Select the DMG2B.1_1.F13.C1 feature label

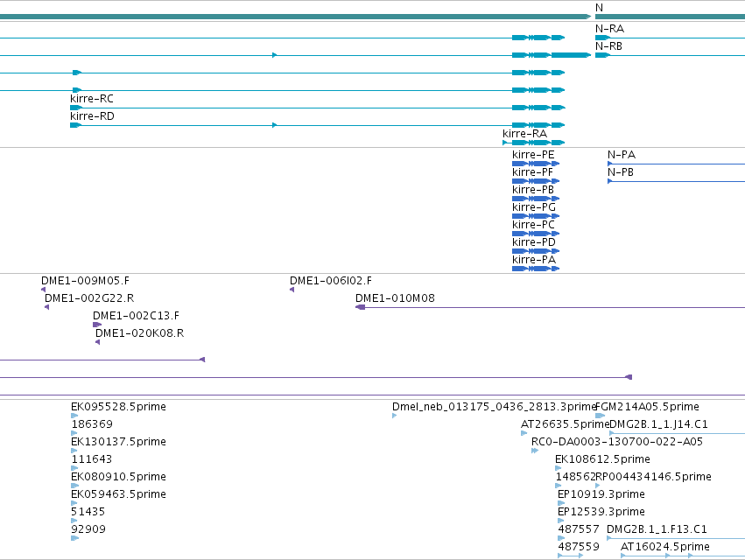point(657,528)
